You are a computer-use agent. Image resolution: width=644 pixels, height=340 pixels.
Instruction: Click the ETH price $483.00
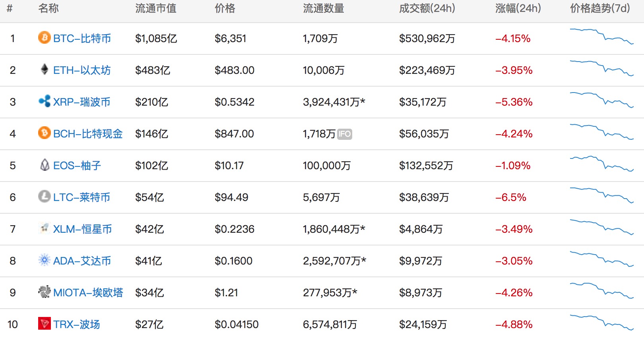235,70
